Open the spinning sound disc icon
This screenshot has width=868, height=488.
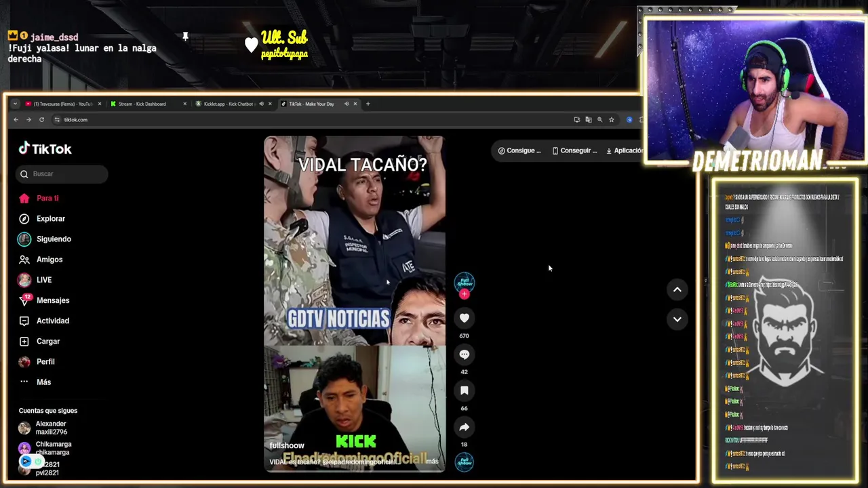(x=465, y=462)
